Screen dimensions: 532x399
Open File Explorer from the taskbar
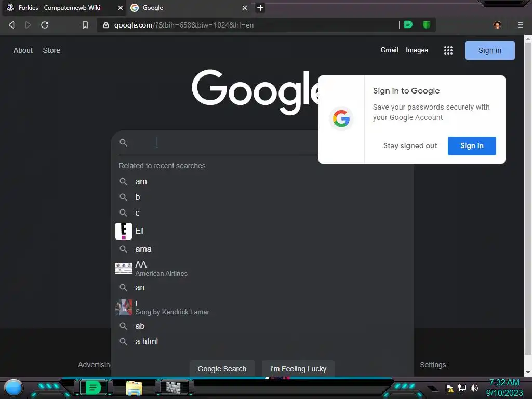(134, 388)
